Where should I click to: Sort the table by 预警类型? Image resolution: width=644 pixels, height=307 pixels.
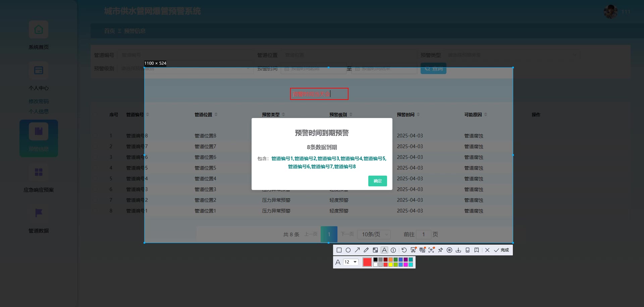(283, 115)
